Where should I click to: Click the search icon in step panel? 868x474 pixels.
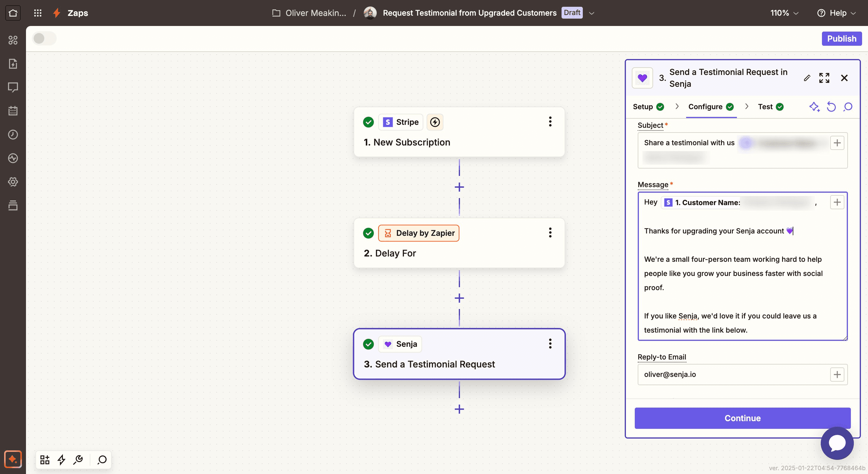click(x=848, y=107)
